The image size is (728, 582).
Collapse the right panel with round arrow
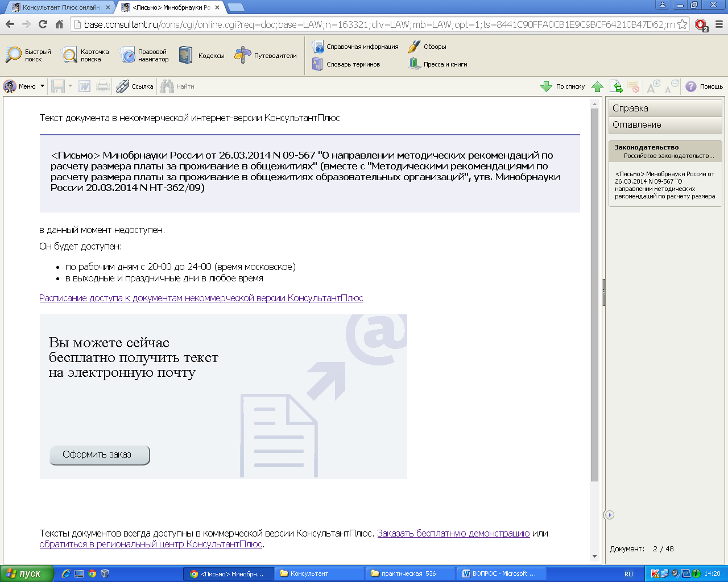(609, 514)
